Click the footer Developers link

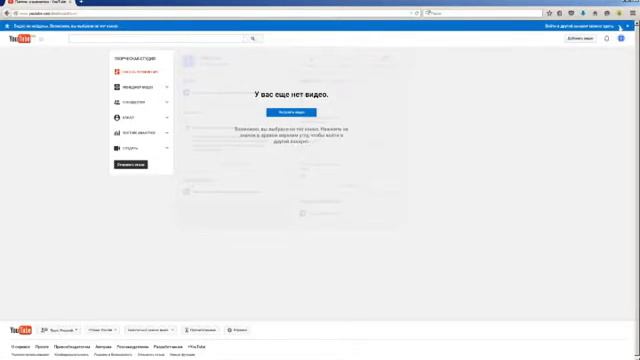(168, 347)
